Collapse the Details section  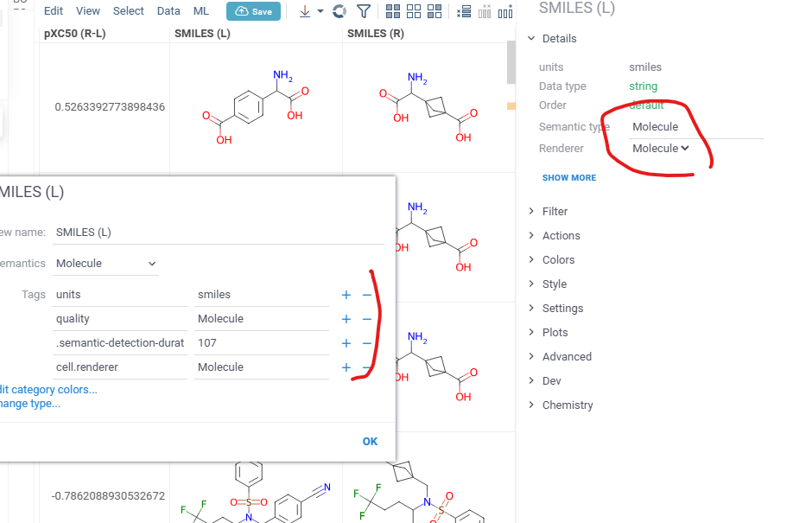coord(558,39)
